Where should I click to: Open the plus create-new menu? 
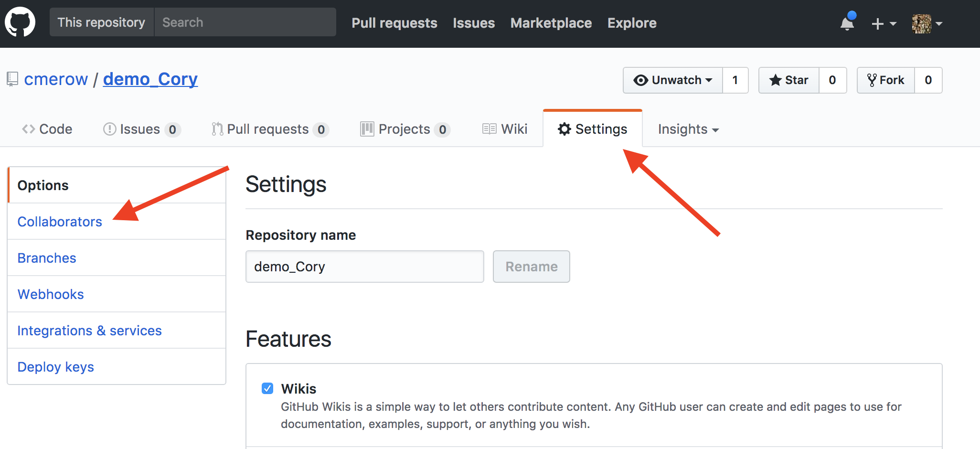[884, 23]
